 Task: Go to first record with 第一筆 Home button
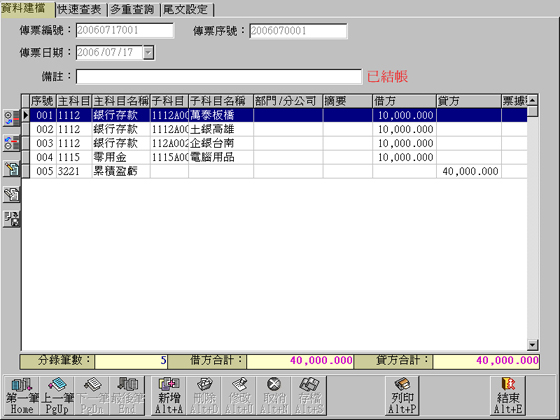21,396
